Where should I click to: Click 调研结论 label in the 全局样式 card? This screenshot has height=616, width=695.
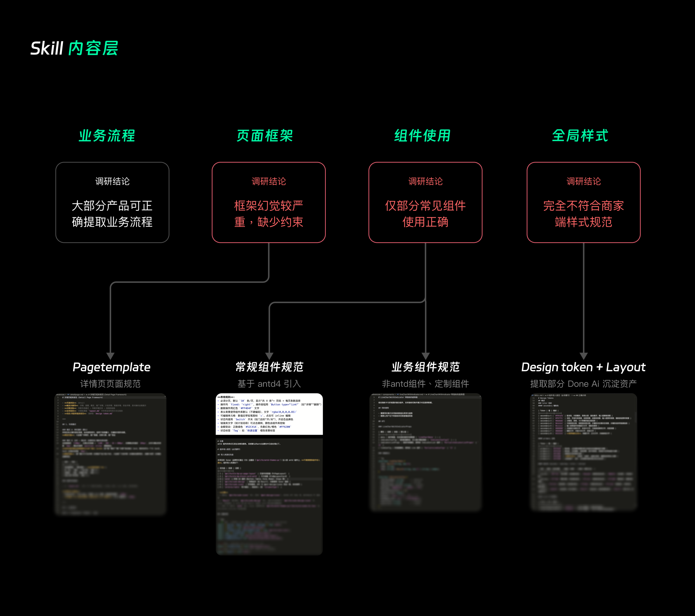(x=583, y=181)
